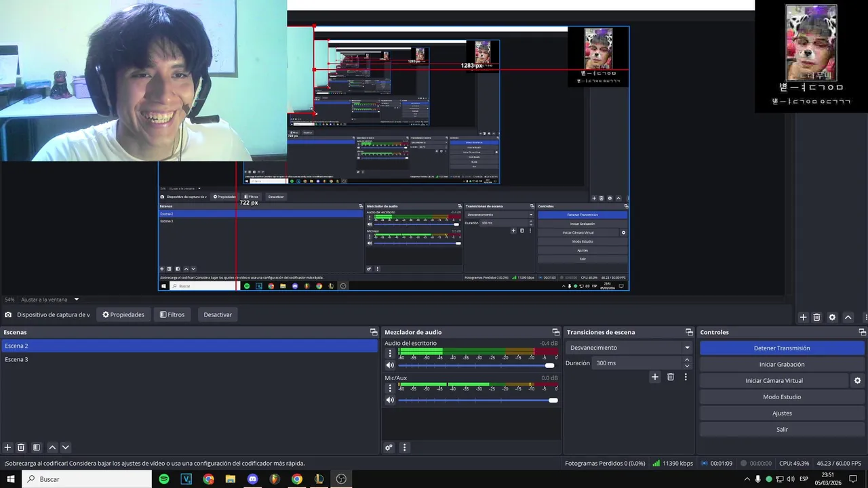Delete the source with the trash icon under the preview
This screenshot has width=868, height=488.
click(816, 317)
